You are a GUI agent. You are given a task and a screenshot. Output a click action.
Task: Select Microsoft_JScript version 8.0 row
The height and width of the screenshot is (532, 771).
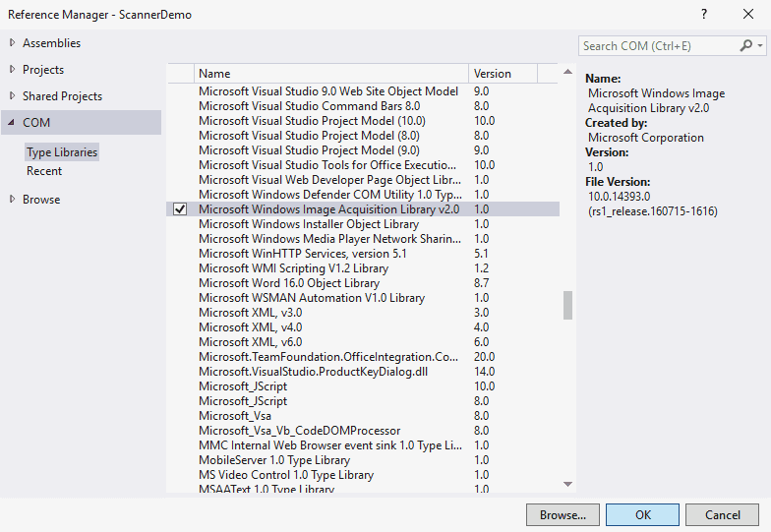(x=363, y=401)
